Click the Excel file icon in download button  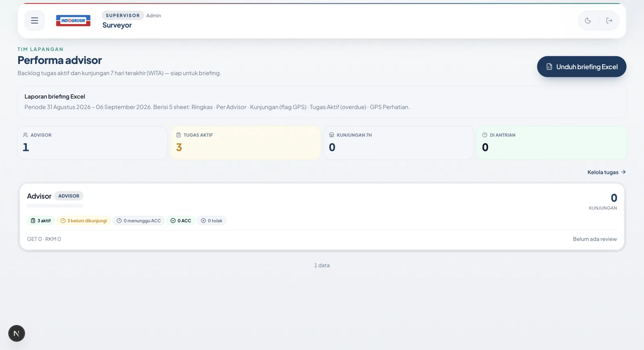[x=549, y=67]
